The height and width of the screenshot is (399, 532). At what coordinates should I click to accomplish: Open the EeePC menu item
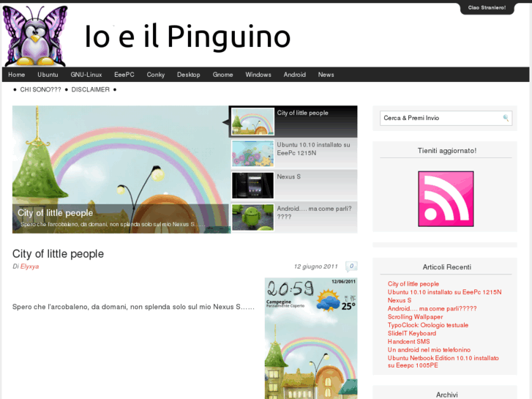(x=124, y=75)
